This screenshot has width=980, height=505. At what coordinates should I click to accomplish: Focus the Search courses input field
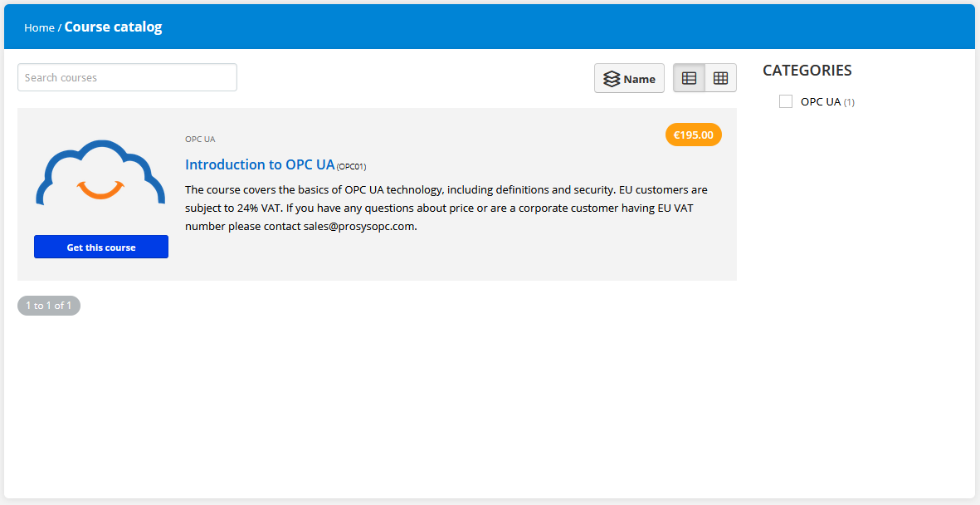click(x=128, y=77)
